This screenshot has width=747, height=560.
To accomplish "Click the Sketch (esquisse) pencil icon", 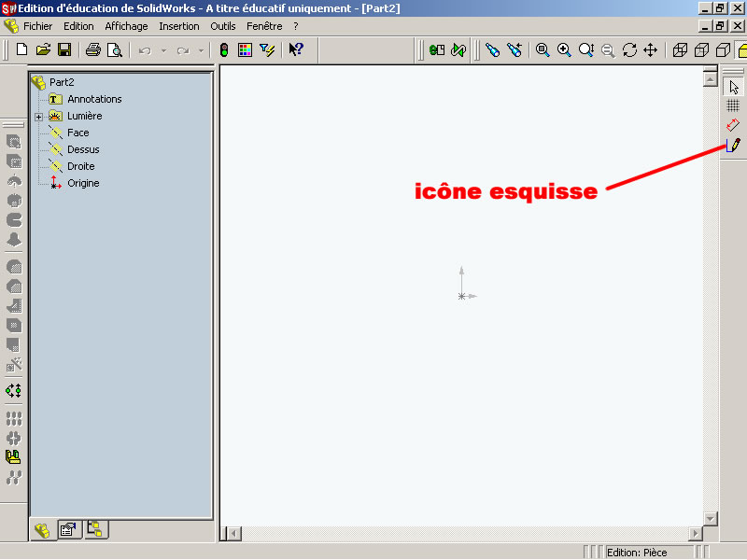I will 733,145.
